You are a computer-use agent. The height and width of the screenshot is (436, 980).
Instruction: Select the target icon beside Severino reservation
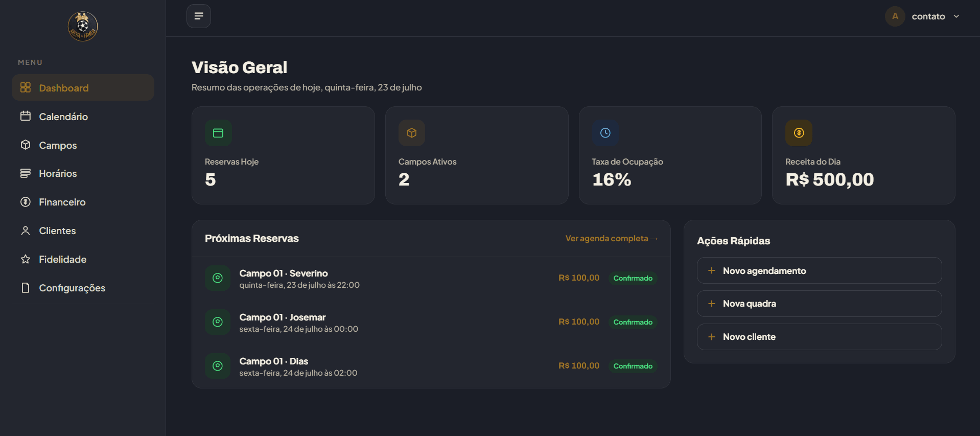pyautogui.click(x=218, y=278)
